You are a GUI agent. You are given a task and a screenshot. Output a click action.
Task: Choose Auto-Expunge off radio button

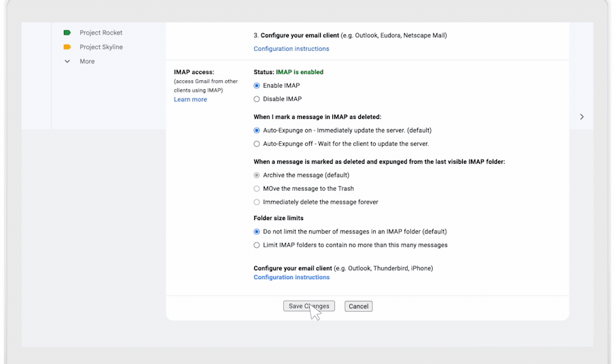[x=257, y=144]
